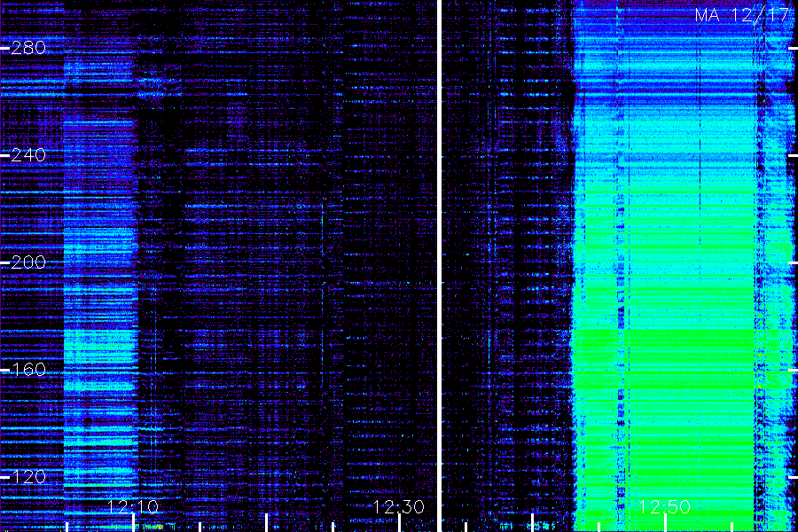Viewport: 798px width, 532px height.
Task: Select the 240 frequency axis label
Action: click(x=28, y=155)
